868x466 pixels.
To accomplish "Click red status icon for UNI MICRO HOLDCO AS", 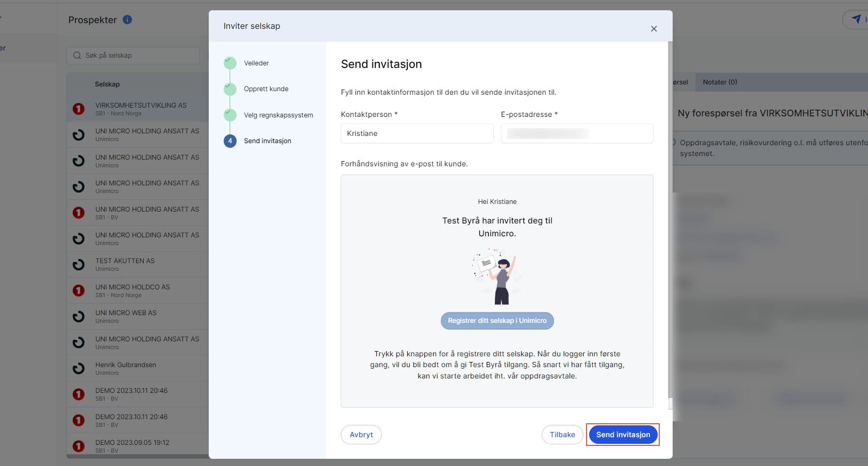I will (x=78, y=290).
